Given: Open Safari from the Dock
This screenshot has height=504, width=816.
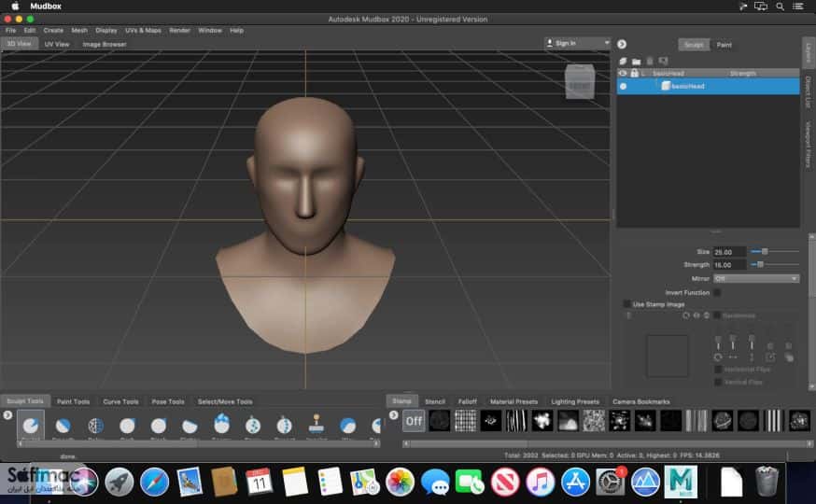Looking at the screenshot, I should [154, 482].
